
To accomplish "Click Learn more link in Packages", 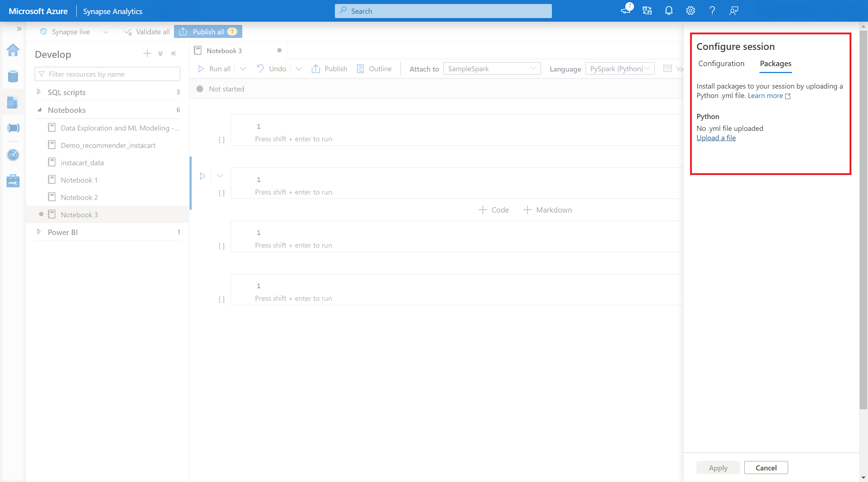I will [x=768, y=95].
